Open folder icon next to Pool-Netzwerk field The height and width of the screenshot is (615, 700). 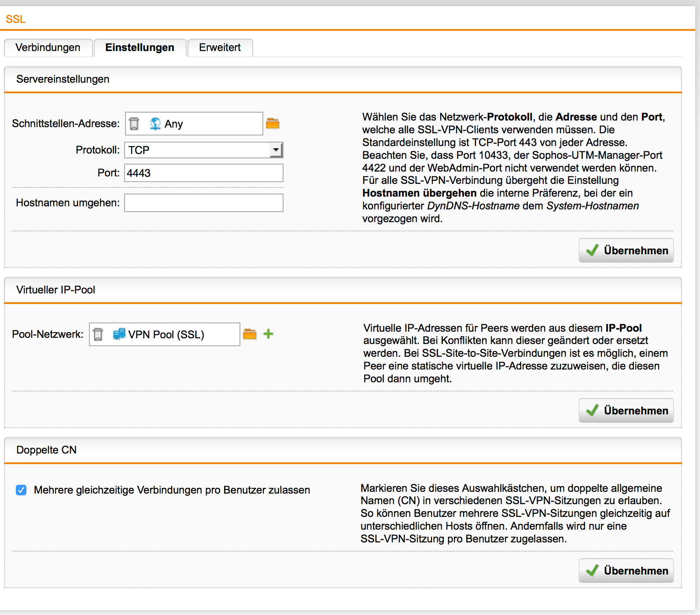[250, 334]
